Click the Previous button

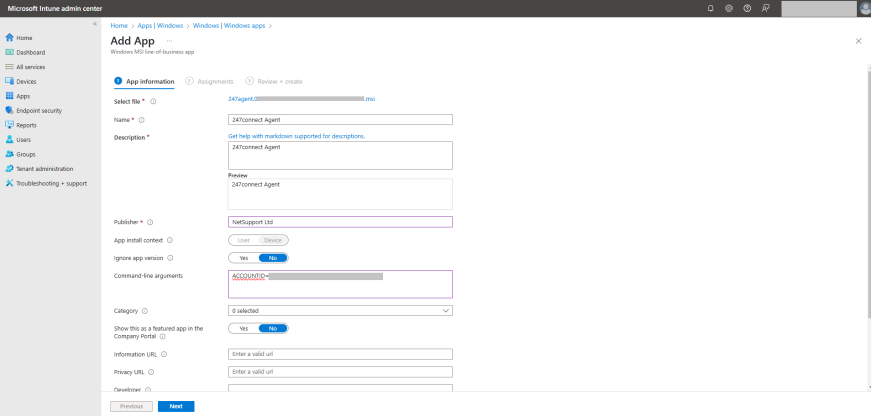click(x=132, y=406)
